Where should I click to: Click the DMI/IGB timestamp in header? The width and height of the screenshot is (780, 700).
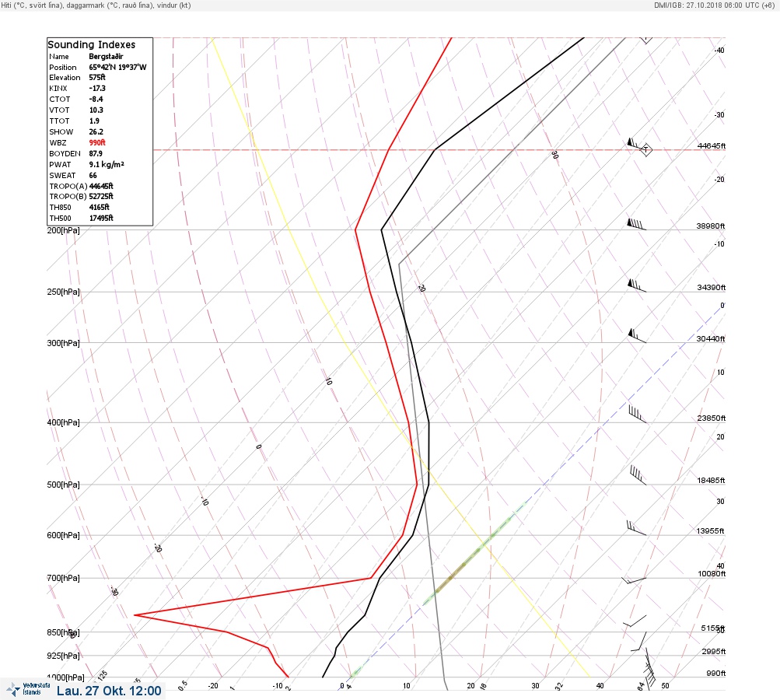(x=715, y=5)
